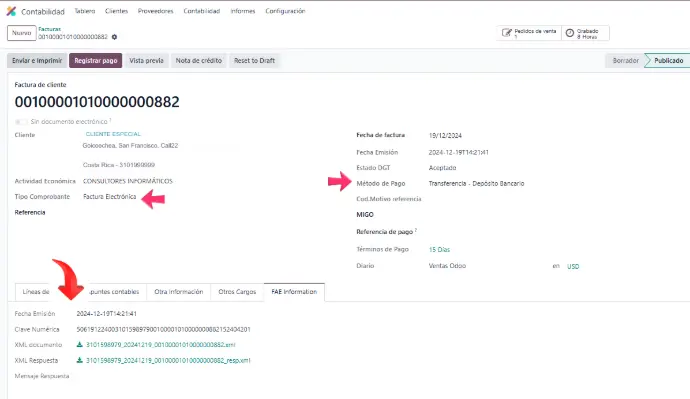Click the Grabado Horas clock icon
The image size is (690, 399).
coord(570,33)
